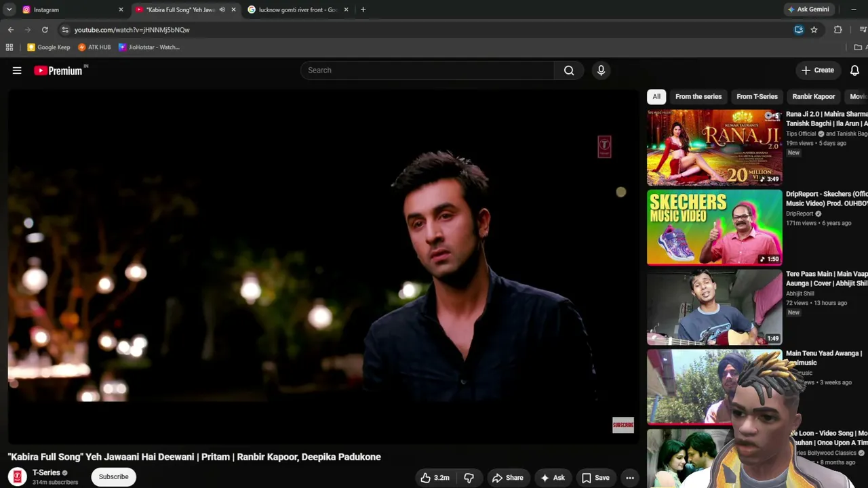Share the Kabira video

click(x=508, y=478)
